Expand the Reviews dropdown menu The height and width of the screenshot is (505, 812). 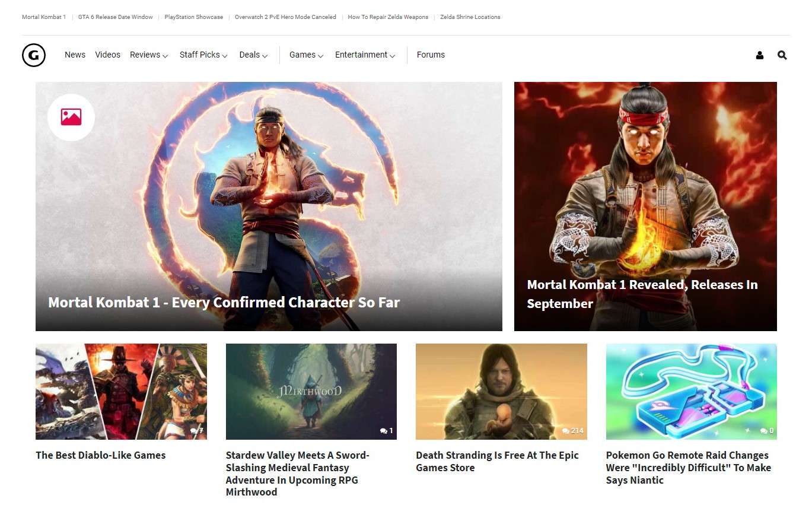(149, 55)
